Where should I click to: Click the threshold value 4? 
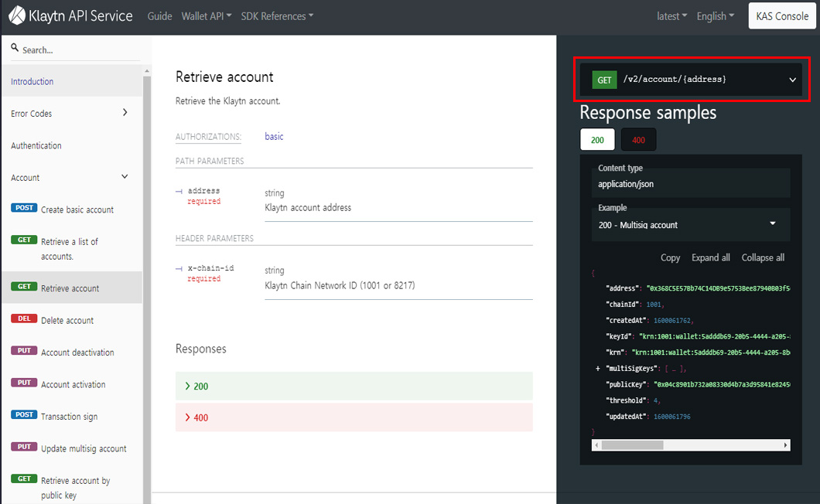tap(655, 400)
